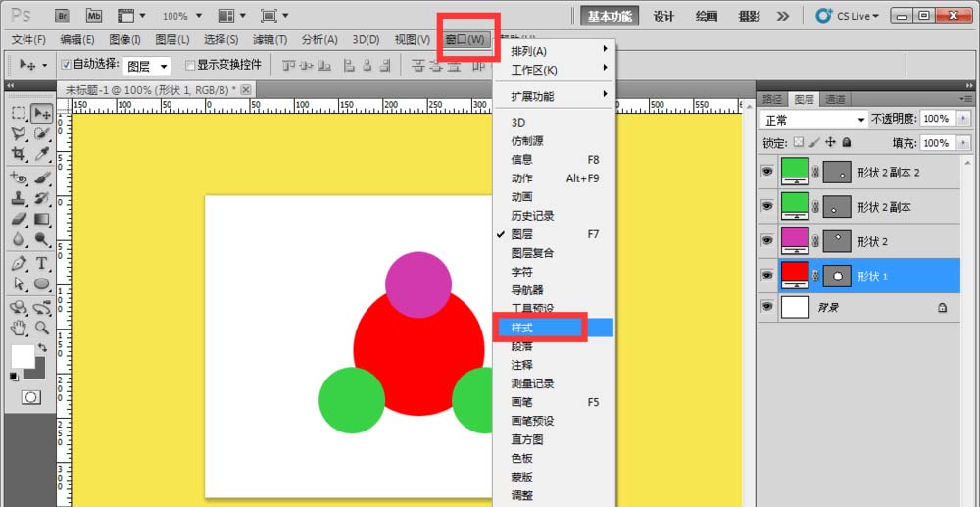Open the 图层 auto-select target dropdown
The height and width of the screenshot is (507, 980).
click(148, 66)
